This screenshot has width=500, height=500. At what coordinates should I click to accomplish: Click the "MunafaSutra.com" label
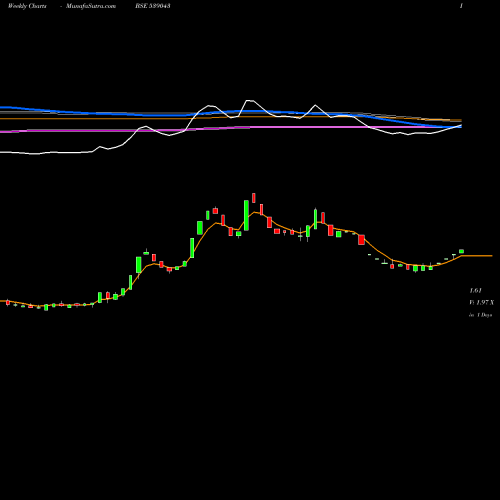coord(91,6)
